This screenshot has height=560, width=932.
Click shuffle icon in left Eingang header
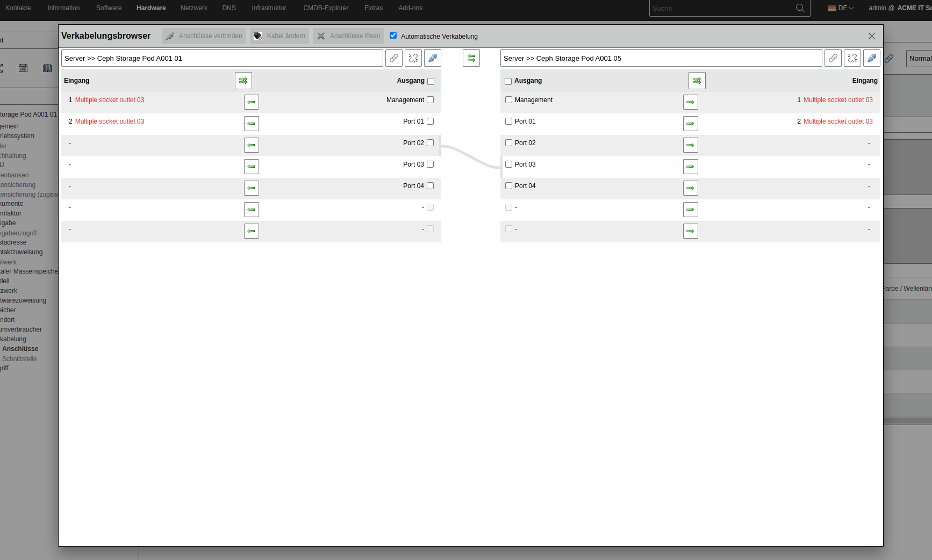click(x=243, y=81)
